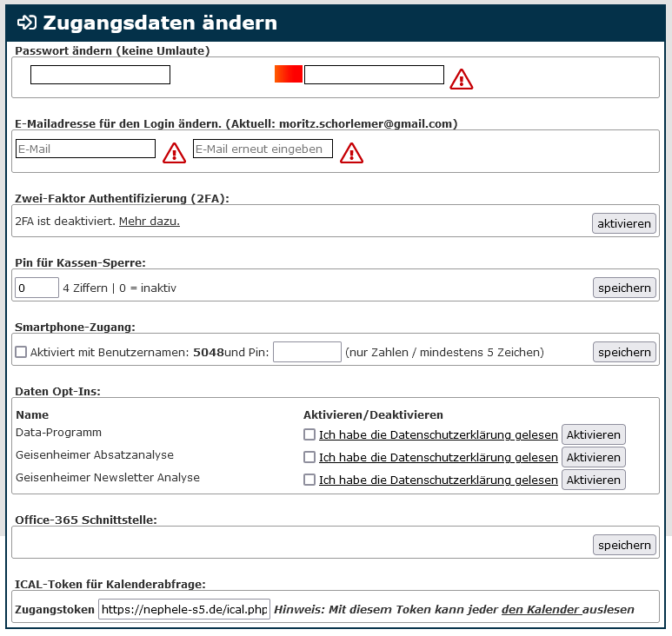
Task: Activate the Data-Programm opt-in
Action: click(x=593, y=434)
